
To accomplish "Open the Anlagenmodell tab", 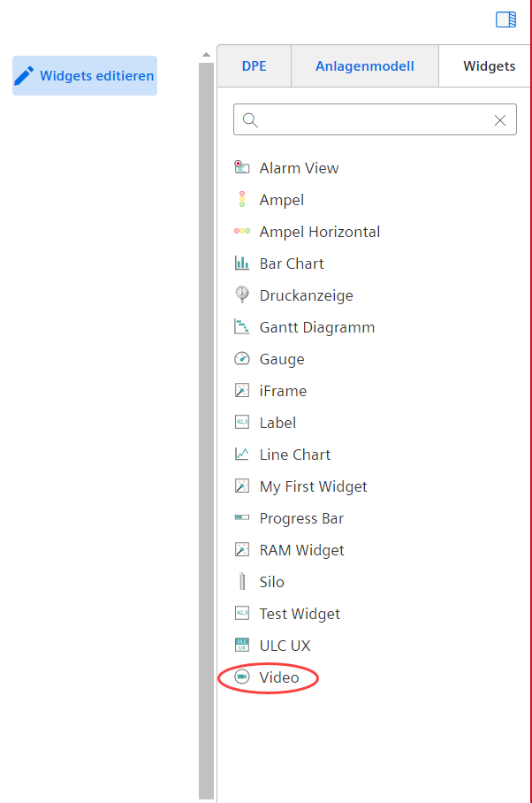I will pyautogui.click(x=364, y=66).
